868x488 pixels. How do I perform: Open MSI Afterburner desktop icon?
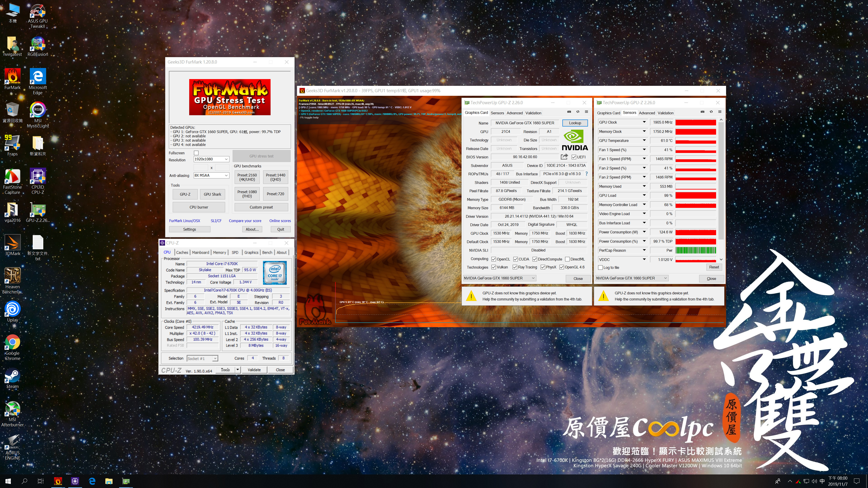(12, 414)
